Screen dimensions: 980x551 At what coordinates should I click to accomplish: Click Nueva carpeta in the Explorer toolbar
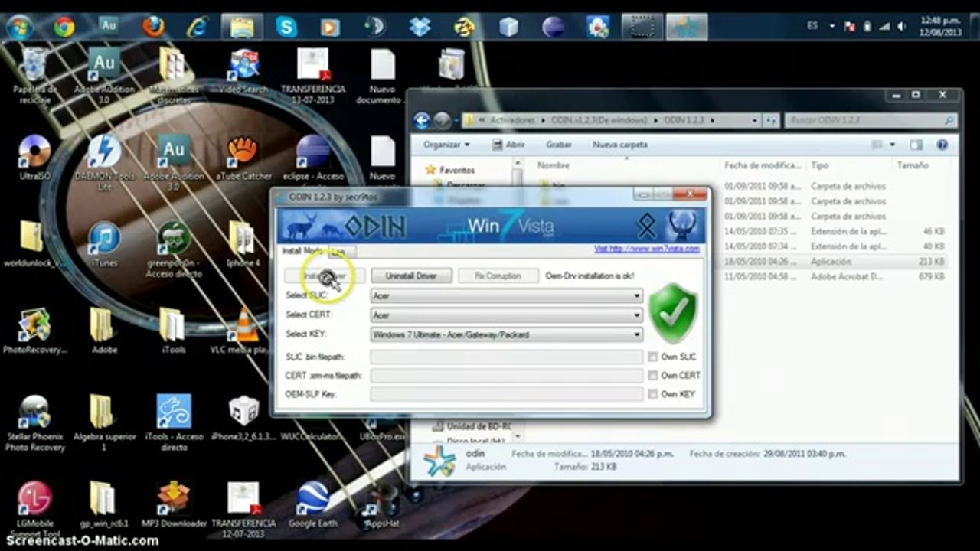point(619,145)
